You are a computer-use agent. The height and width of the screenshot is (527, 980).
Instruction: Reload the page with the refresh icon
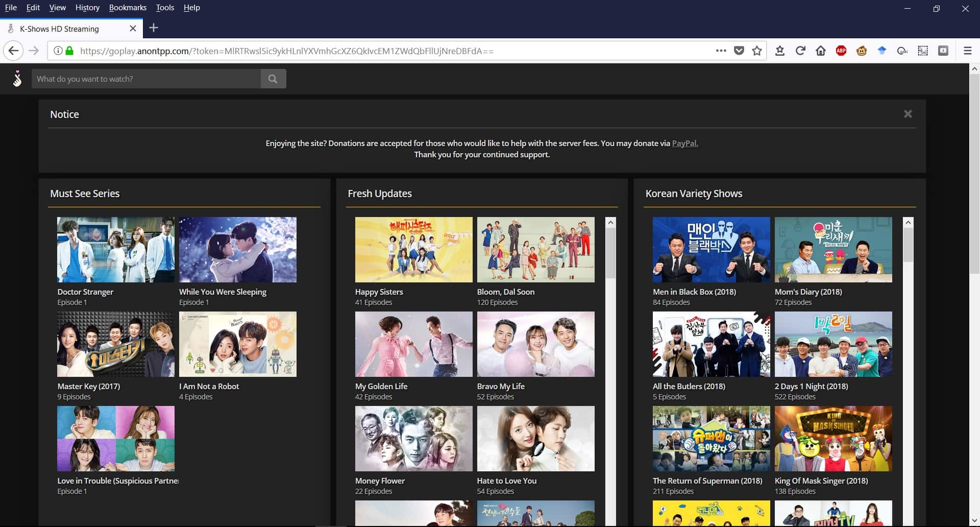[800, 51]
